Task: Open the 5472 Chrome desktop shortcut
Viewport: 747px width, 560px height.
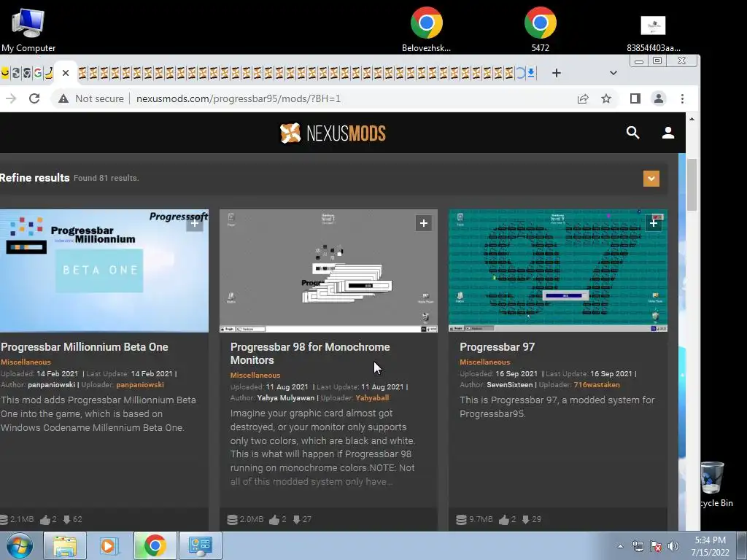Action: point(541,29)
